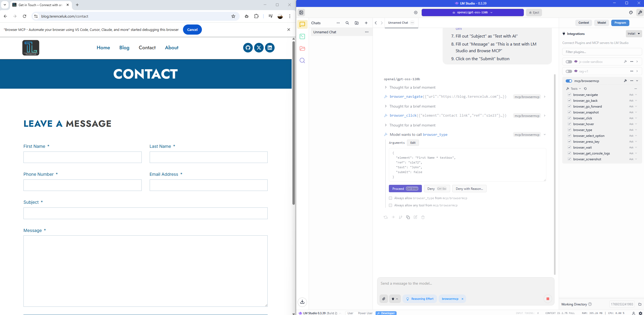
Task: Open the Install dropdown in Integrations
Action: (634, 34)
